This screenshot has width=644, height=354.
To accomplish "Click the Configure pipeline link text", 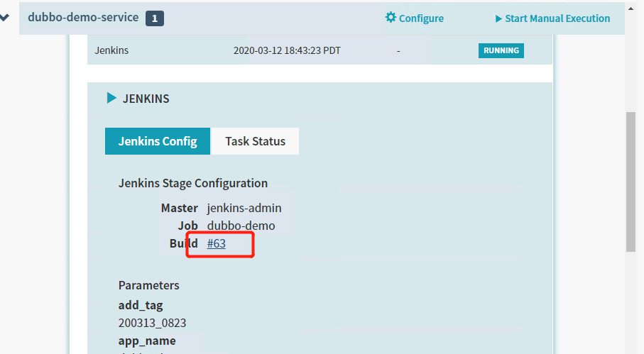I will [x=421, y=18].
